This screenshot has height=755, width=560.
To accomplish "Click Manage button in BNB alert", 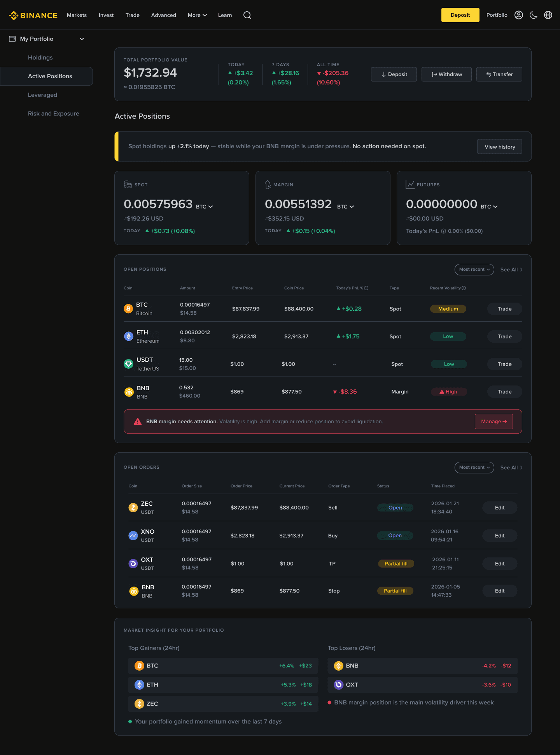I will 494,421.
